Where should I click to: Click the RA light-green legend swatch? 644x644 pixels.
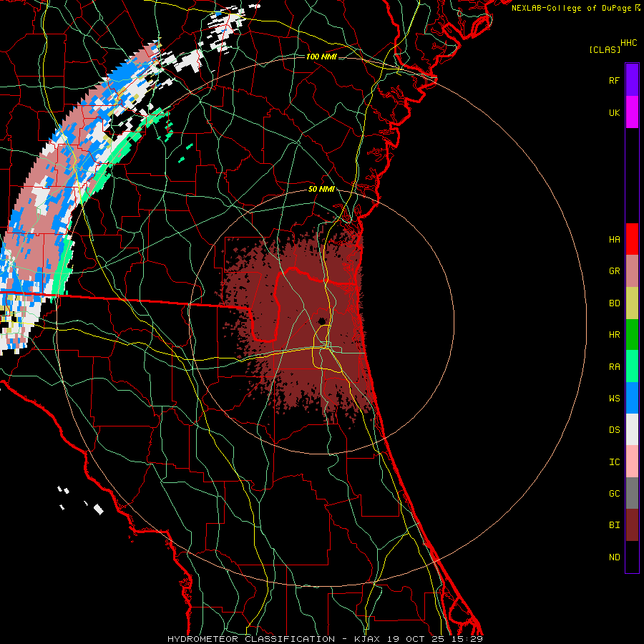point(632,366)
